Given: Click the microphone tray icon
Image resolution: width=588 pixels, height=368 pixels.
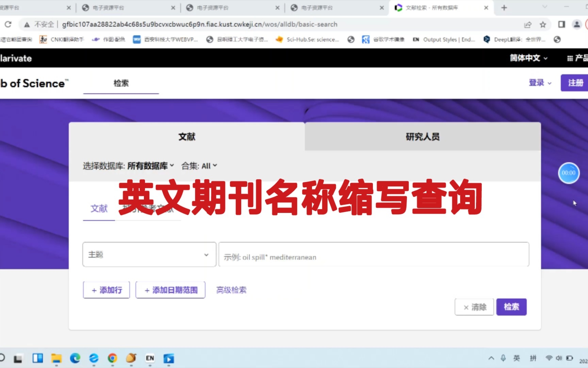Looking at the screenshot, I should 503,358.
